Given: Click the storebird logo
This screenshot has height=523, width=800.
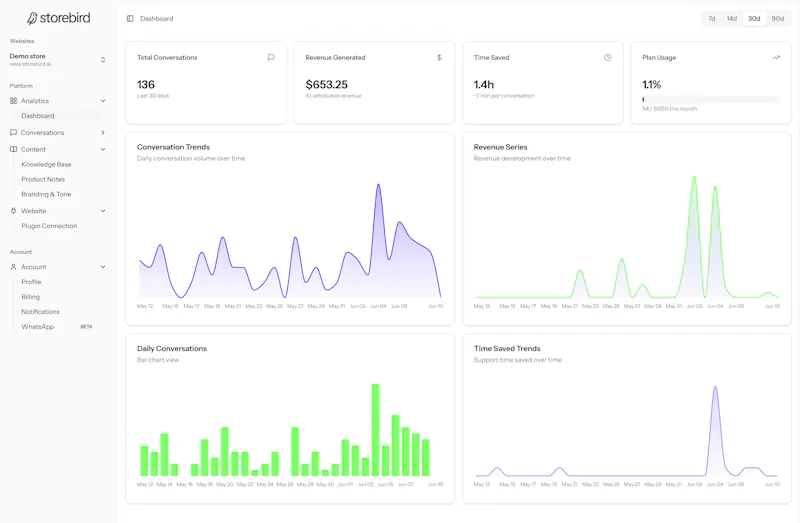Looking at the screenshot, I should [x=59, y=18].
